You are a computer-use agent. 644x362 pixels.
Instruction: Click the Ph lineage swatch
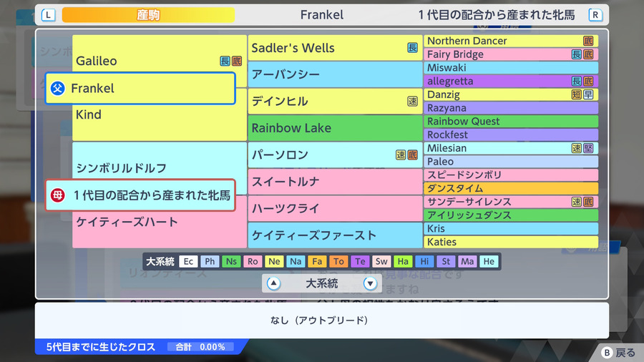[210, 261]
